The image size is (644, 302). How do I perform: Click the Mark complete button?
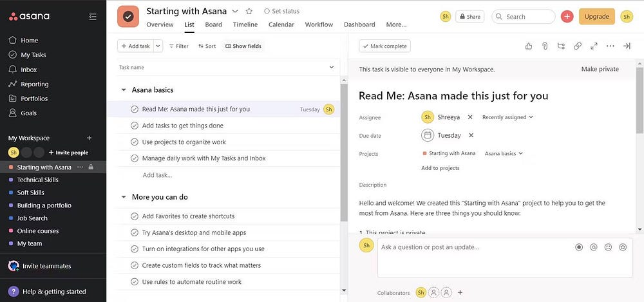point(384,46)
